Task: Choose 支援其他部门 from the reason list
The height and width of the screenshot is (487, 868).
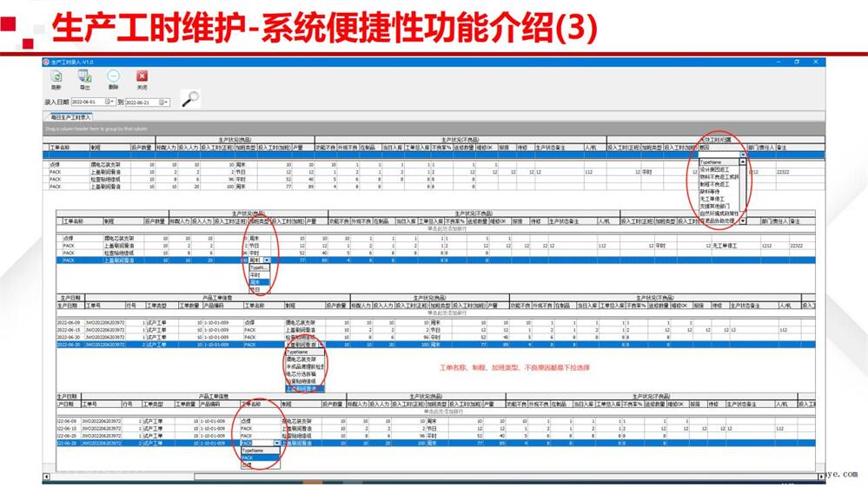Action: [x=719, y=206]
